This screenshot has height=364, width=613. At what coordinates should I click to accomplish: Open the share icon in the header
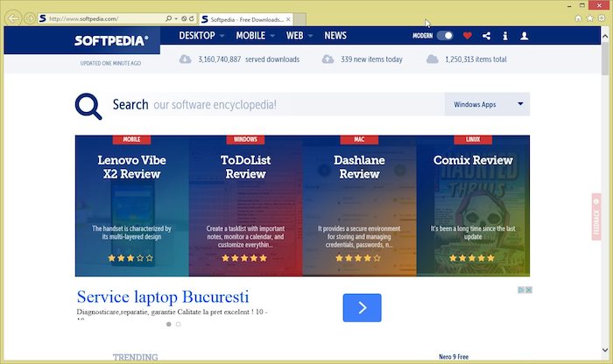pyautogui.click(x=486, y=36)
